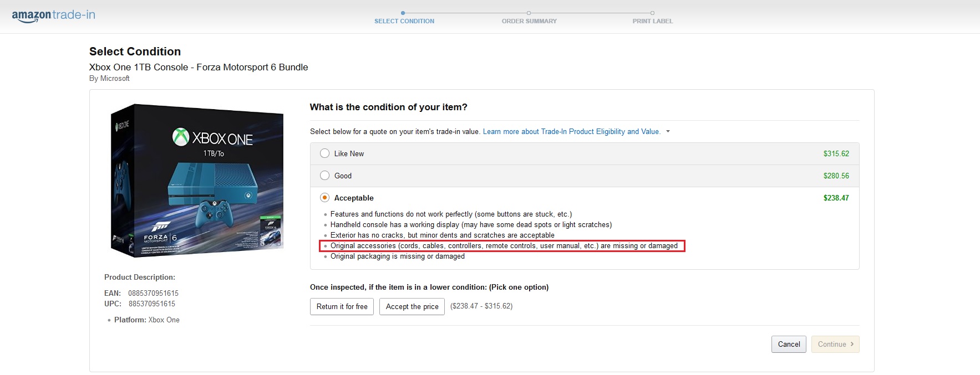The height and width of the screenshot is (375, 980).
Task: View the Xbox One Forza bundle product image
Action: tap(197, 180)
